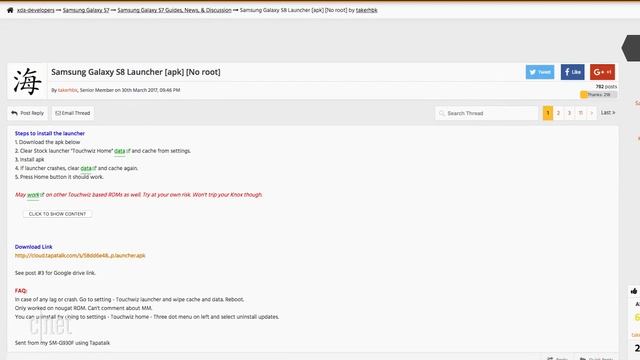Click the Chinese character avatar thumbnail
Screen dimensions: 640x360
pos(27,81)
